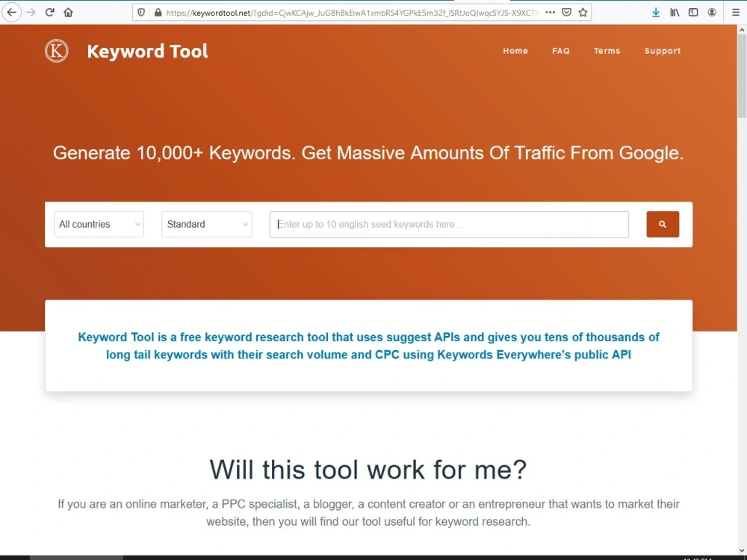Image resolution: width=747 pixels, height=560 pixels.
Task: Click the "Will this tool work for me?" heading
Action: (x=368, y=470)
